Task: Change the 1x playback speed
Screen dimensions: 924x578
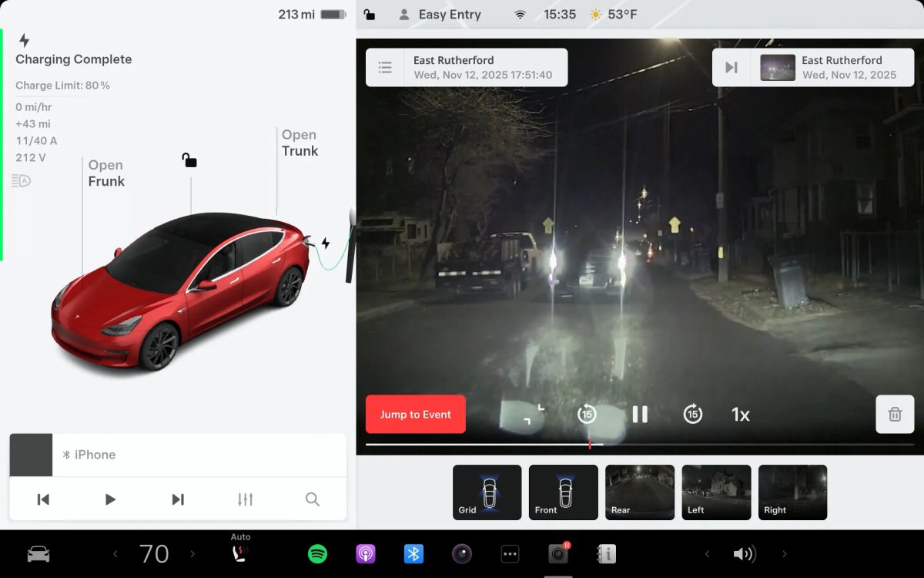Action: coord(740,415)
